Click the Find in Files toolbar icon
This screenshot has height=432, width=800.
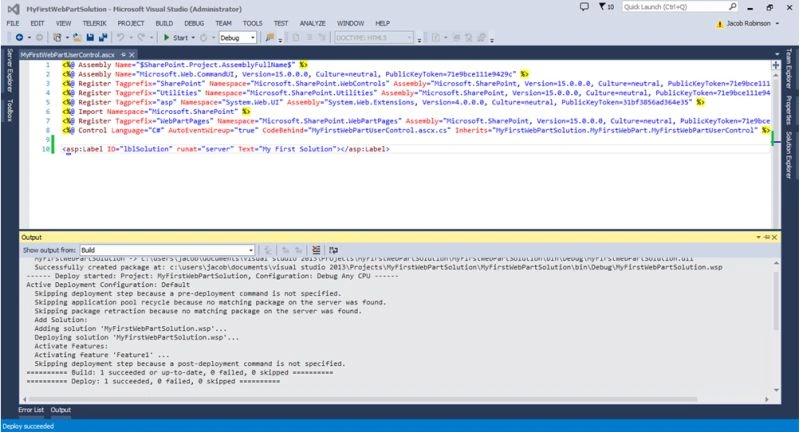click(x=269, y=37)
